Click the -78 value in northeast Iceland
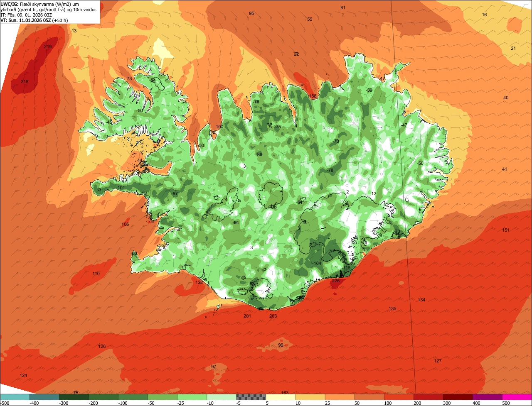The image size is (532, 406). tap(330, 170)
